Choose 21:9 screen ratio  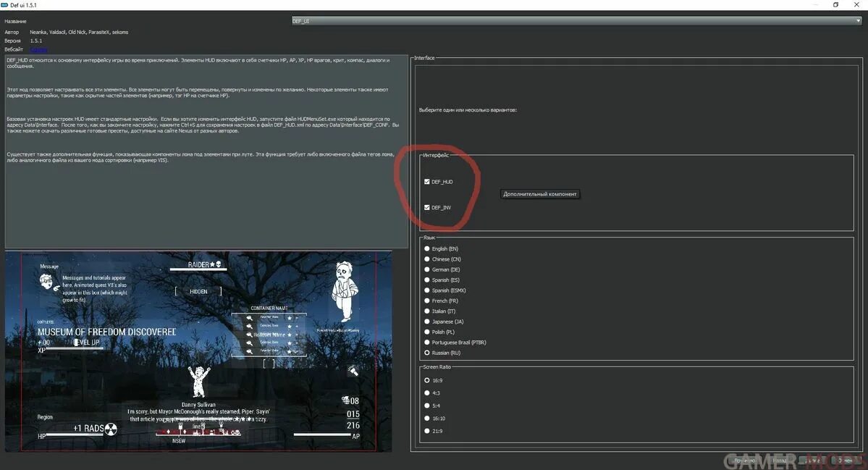pyautogui.click(x=427, y=431)
